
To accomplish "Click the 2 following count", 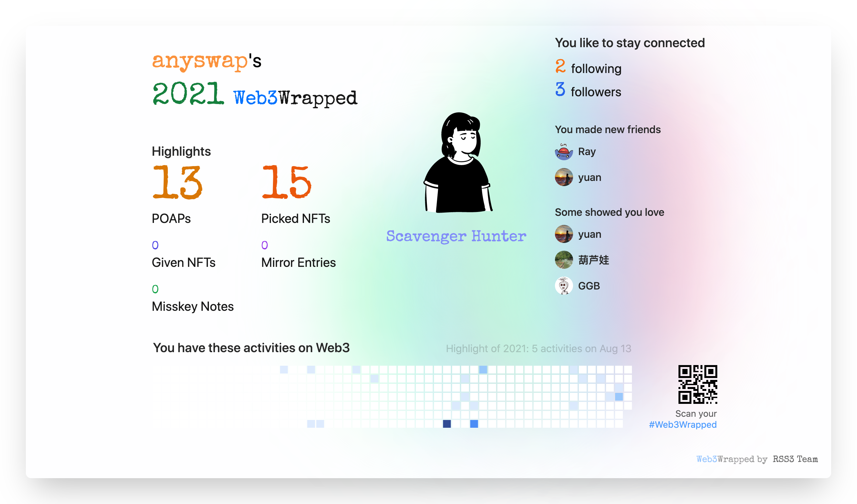I will 560,66.
